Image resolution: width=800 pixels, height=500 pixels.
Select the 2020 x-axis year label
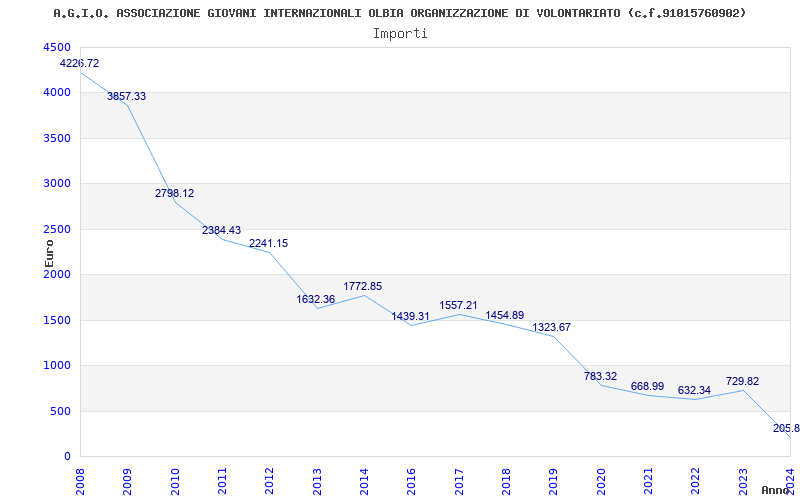tap(601, 482)
